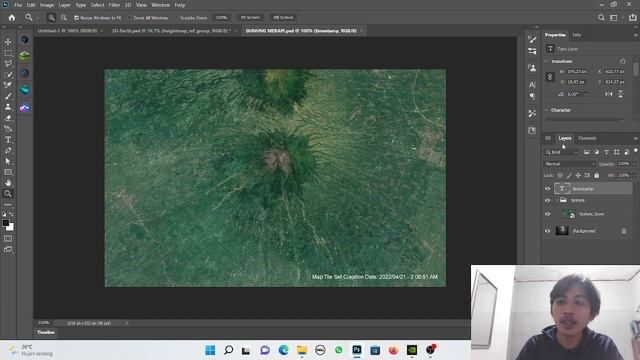Hide the timestamp text layer
640x360 pixels.
point(548,189)
